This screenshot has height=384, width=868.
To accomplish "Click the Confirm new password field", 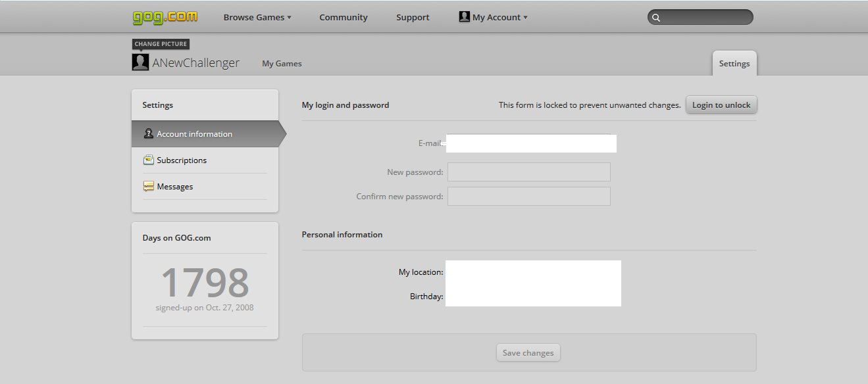I will tap(529, 196).
